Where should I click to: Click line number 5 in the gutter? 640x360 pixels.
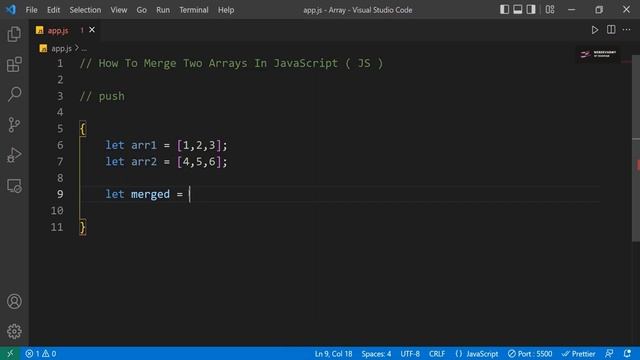pyautogui.click(x=60, y=129)
